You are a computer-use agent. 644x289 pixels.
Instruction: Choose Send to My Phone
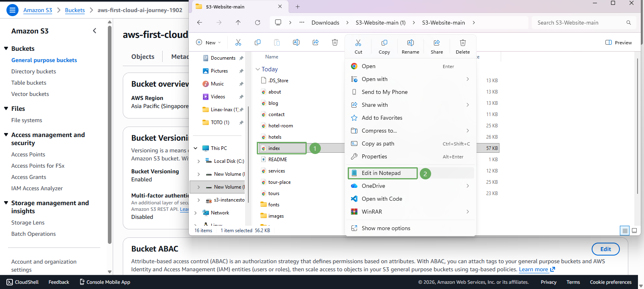(x=411, y=92)
